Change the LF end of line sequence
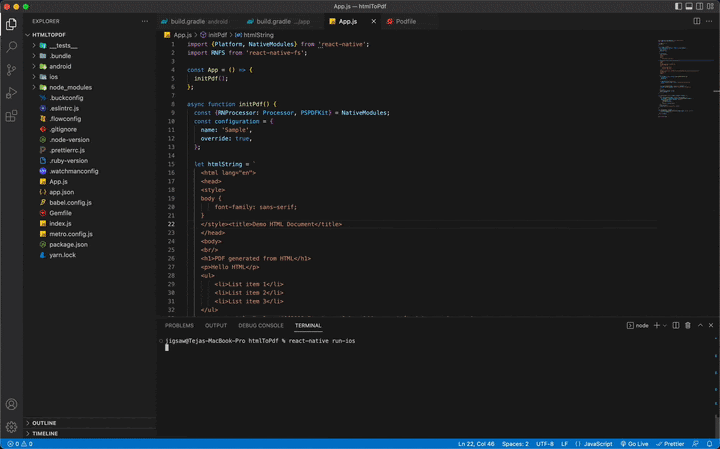Image resolution: width=720 pixels, height=449 pixels. [x=564, y=444]
